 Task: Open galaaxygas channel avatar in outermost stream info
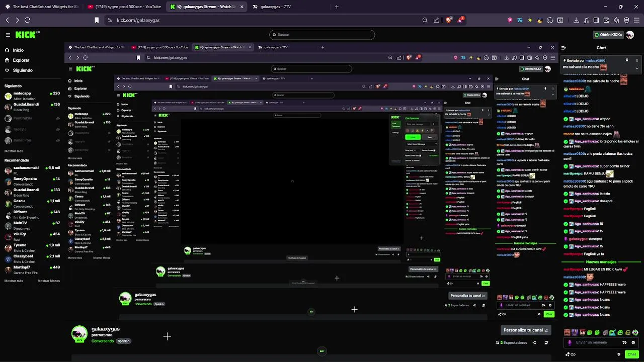tap(79, 334)
